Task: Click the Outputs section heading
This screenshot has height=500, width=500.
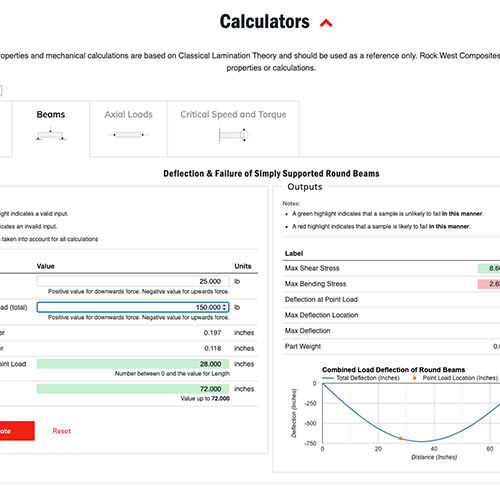Action: [x=305, y=187]
